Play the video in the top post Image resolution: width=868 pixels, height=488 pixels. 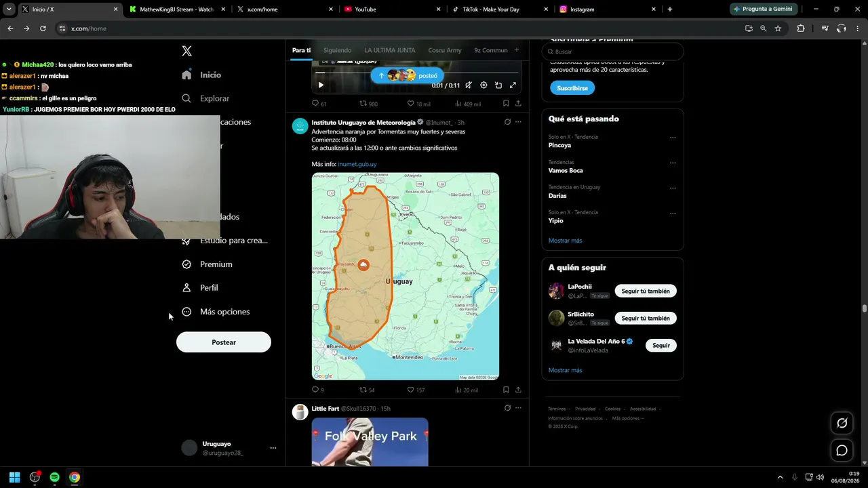click(321, 85)
